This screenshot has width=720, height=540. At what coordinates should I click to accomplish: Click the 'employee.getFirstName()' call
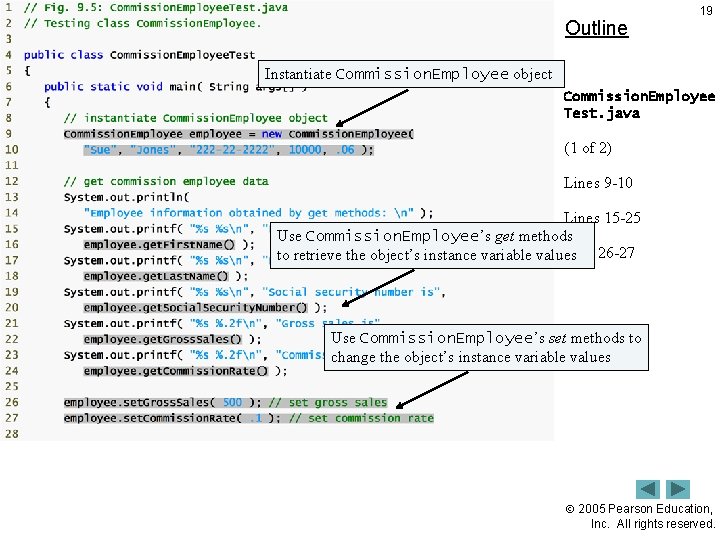[x=159, y=244]
